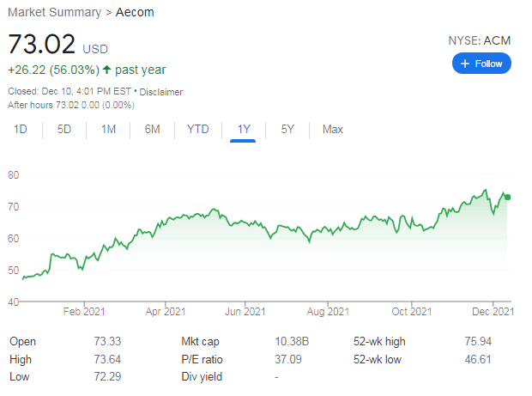Select the 6M chart range tab
Viewport: 532px width, 396px height.
[x=153, y=130]
